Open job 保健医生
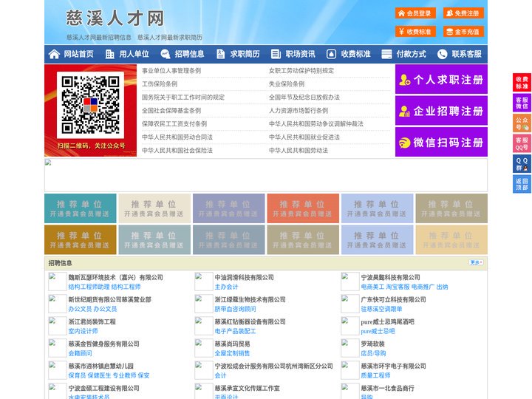The image size is (532, 399). 100,375
